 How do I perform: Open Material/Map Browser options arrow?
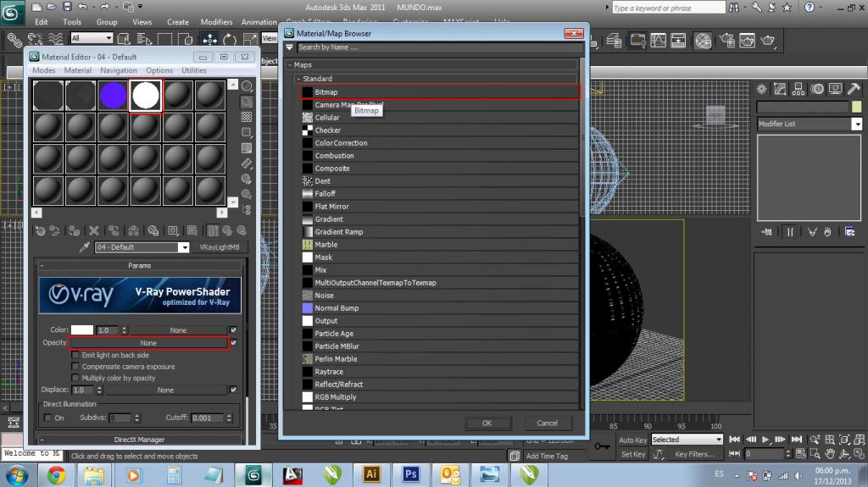coord(290,47)
